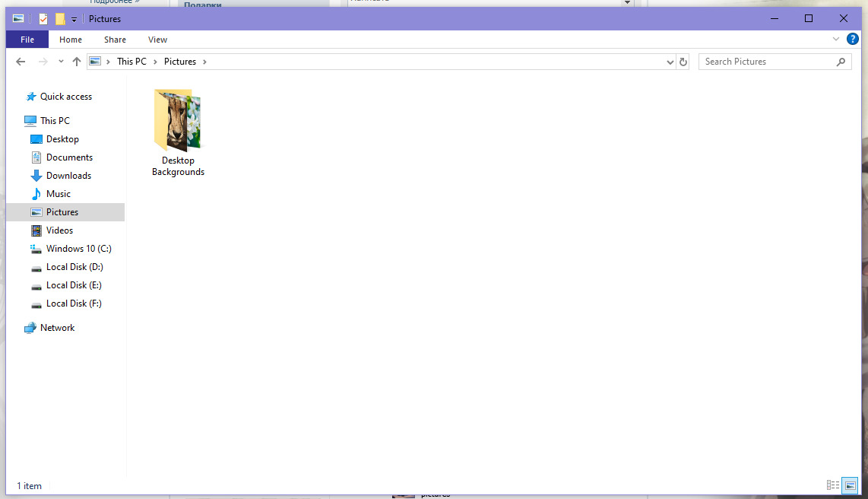Click the Properties icon in quick access toolbar

pos(43,19)
